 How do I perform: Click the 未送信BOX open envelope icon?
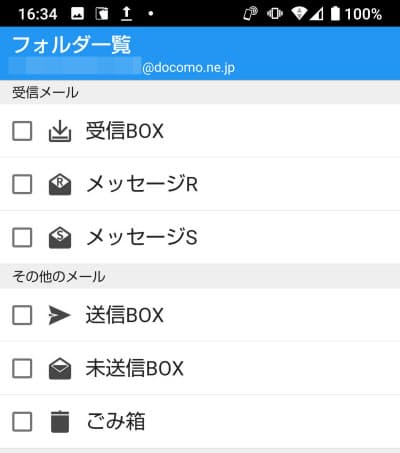[x=60, y=368]
